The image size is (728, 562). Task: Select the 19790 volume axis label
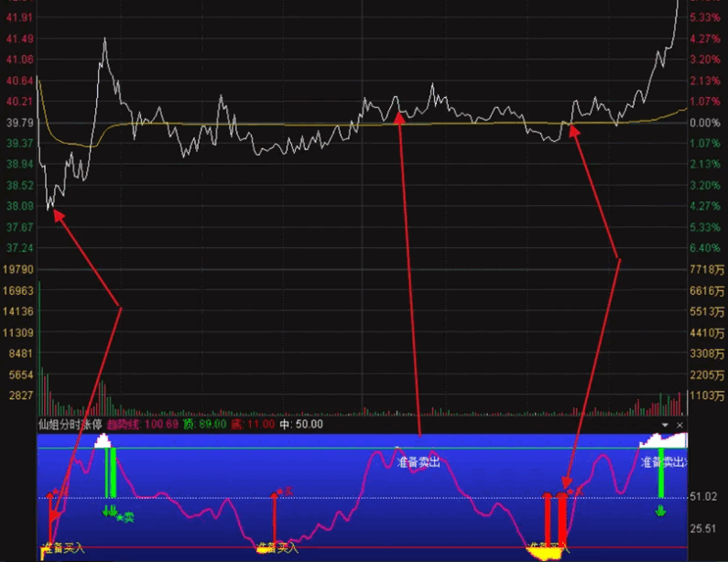click(18, 269)
